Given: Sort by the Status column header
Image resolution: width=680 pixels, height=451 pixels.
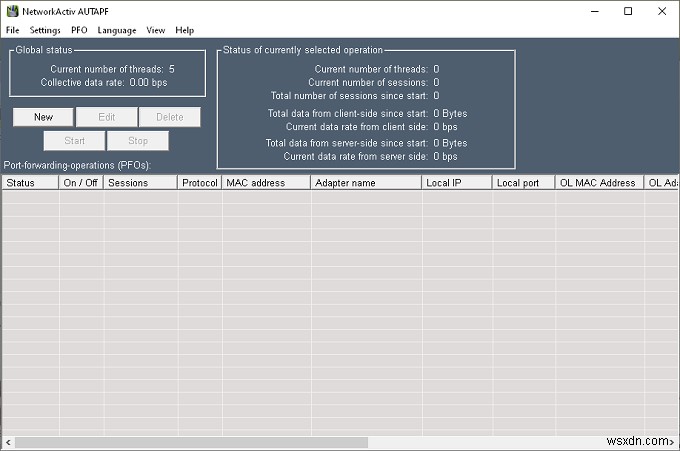Looking at the screenshot, I should point(30,183).
